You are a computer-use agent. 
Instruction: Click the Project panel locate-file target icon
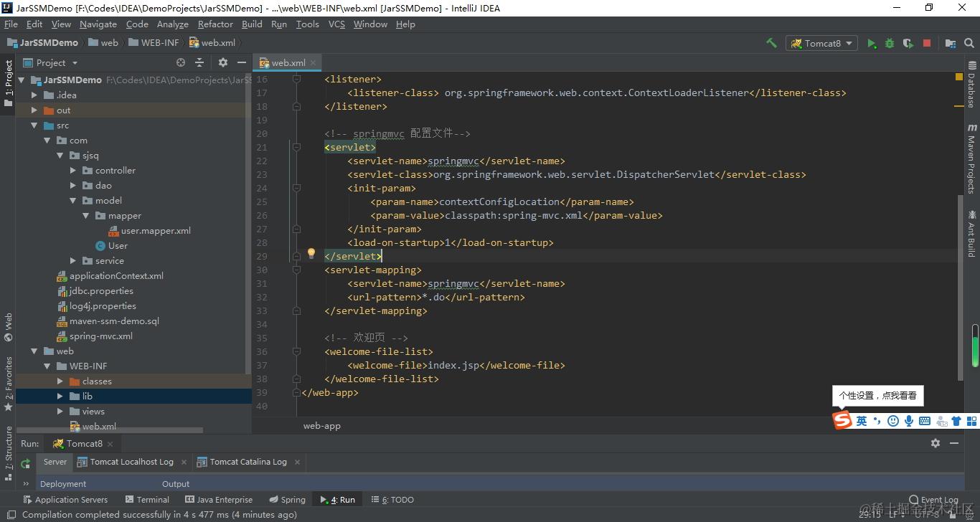pos(181,62)
